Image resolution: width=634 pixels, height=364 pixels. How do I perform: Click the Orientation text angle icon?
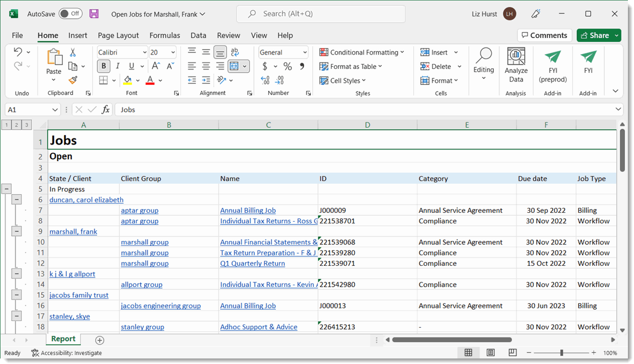(x=222, y=80)
